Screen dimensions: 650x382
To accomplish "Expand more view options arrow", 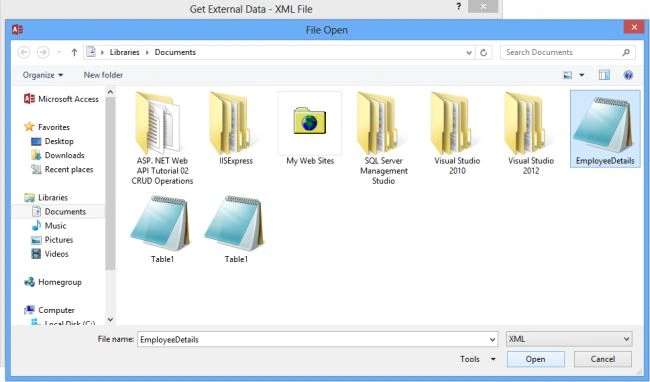I will [x=582, y=75].
